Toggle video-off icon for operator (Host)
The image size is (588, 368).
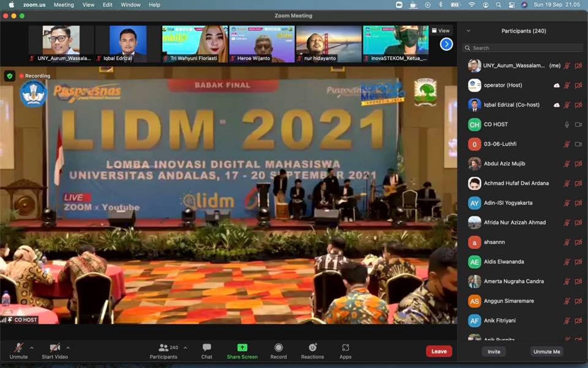578,85
